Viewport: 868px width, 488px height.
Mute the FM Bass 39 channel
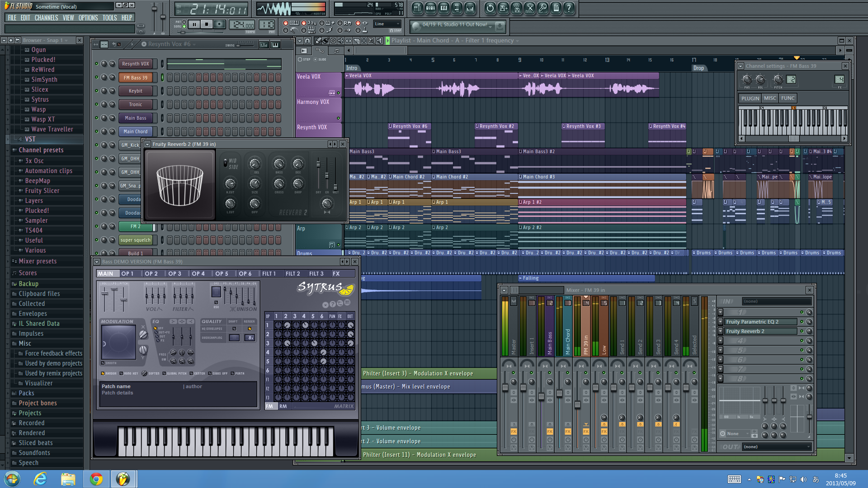(96, 77)
